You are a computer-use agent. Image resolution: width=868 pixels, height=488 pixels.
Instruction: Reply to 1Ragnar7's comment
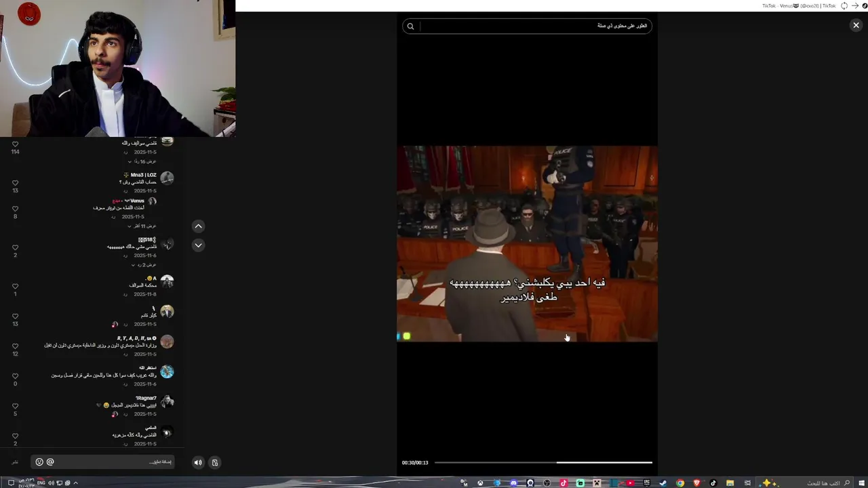click(125, 414)
